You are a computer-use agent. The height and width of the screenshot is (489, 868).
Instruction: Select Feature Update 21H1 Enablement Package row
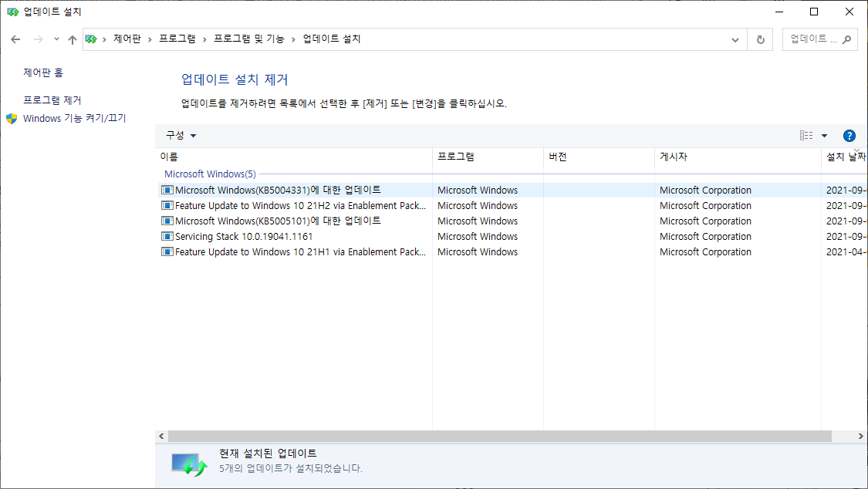[x=512, y=252]
